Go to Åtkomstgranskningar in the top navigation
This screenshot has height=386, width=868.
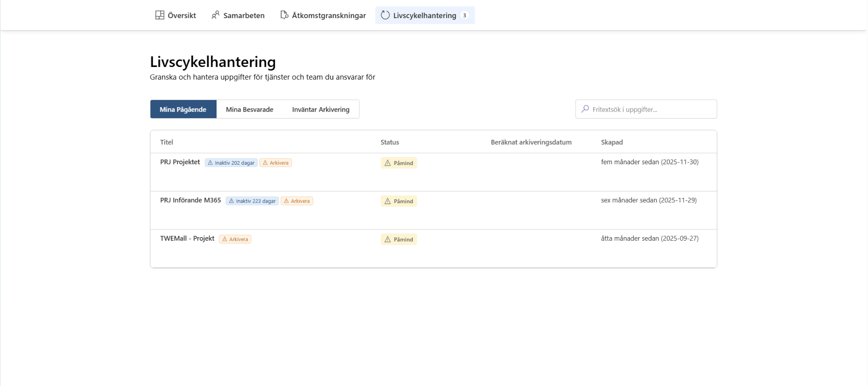coord(323,15)
